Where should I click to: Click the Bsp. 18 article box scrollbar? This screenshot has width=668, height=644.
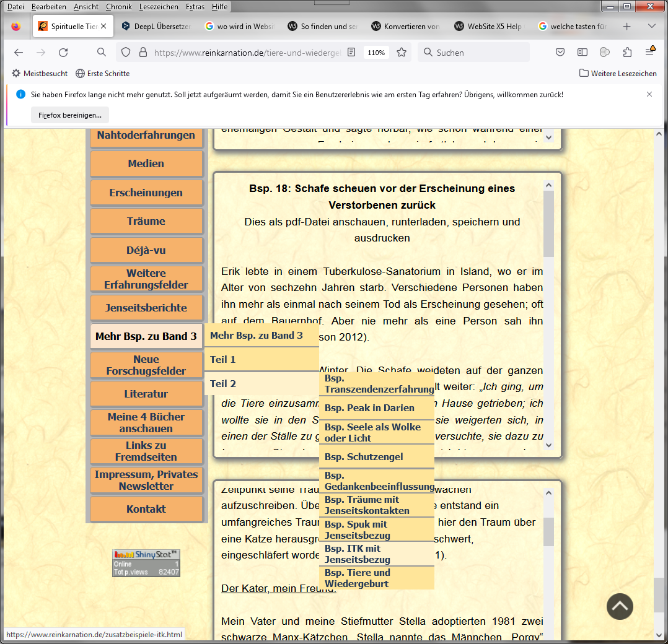point(548,310)
